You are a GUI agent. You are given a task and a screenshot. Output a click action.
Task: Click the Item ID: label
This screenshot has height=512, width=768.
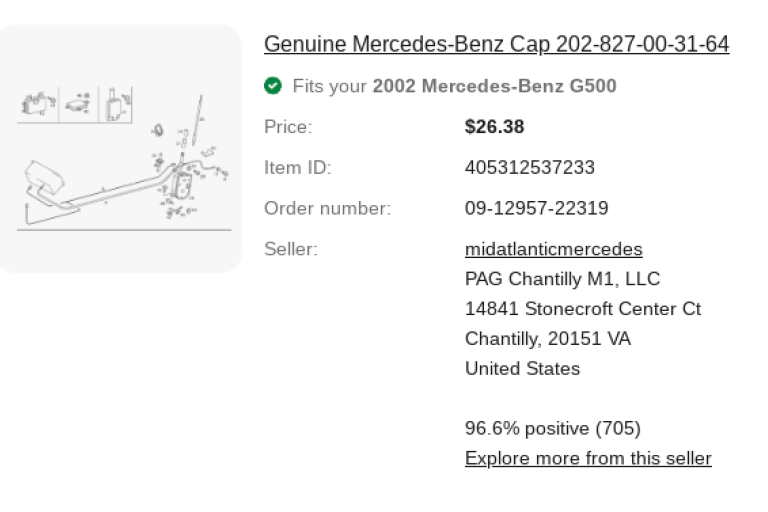pos(297,167)
